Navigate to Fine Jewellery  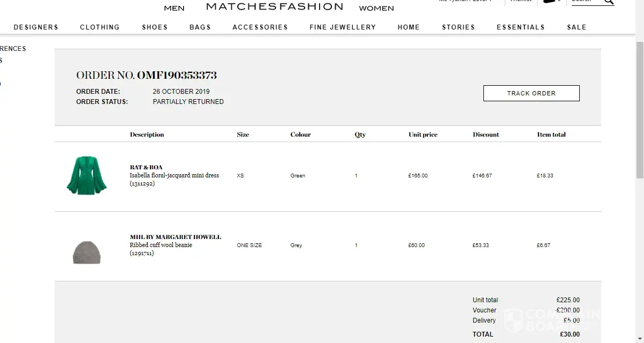(343, 27)
